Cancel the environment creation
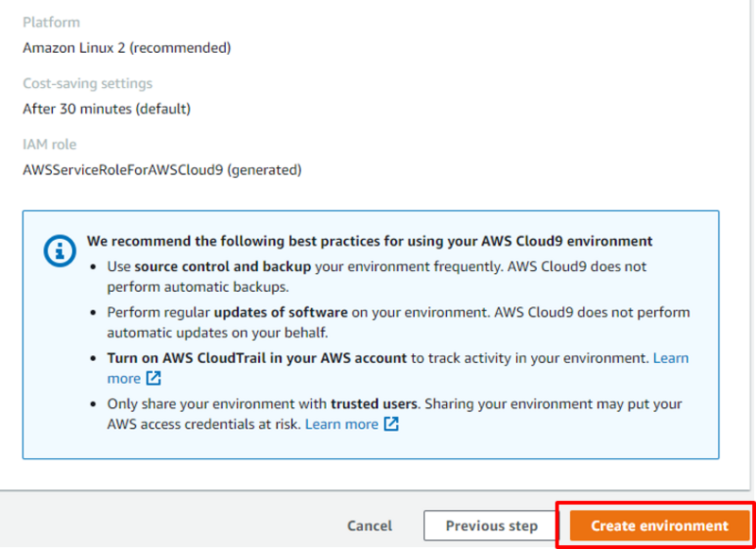 pos(369,525)
